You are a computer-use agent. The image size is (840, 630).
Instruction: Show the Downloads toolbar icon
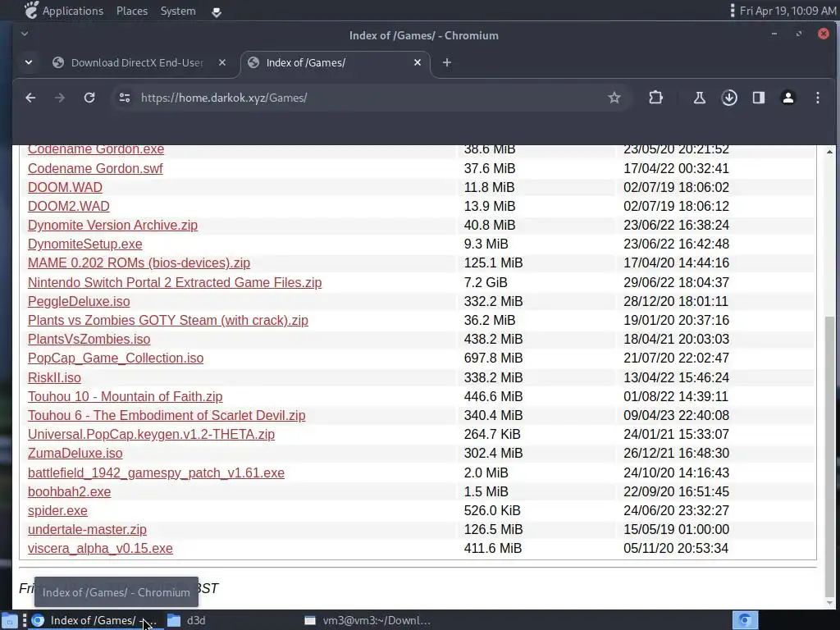pyautogui.click(x=729, y=98)
